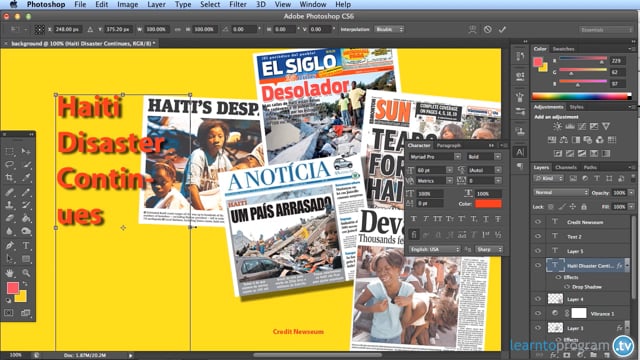640x360 pixels.
Task: Open the Sharp anti-aliasing dropdown
Action: (x=489, y=249)
